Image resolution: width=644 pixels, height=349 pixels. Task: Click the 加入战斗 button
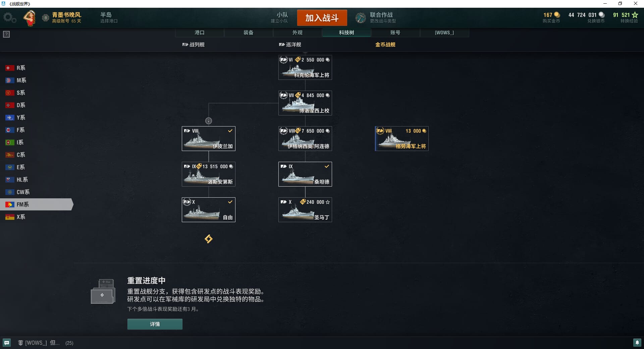pyautogui.click(x=322, y=18)
